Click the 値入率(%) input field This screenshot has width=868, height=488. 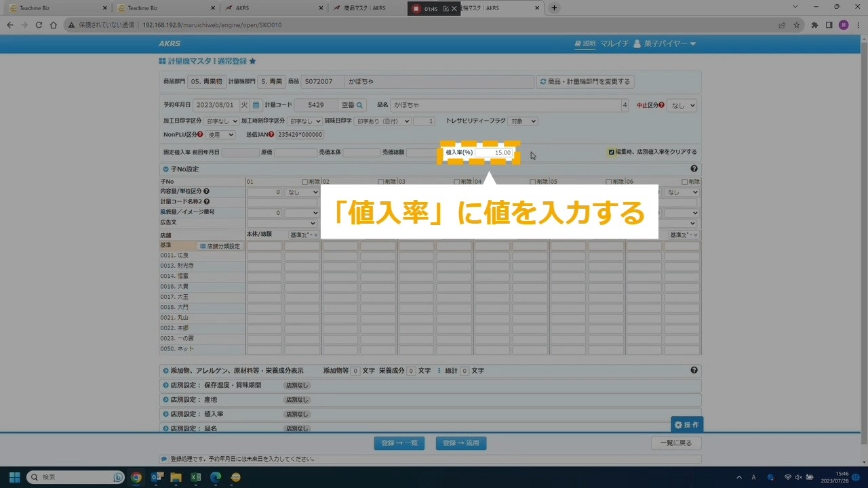493,152
